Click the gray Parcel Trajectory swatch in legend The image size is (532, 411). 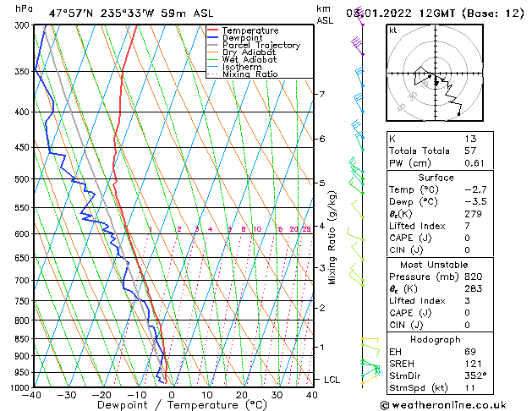pos(213,45)
